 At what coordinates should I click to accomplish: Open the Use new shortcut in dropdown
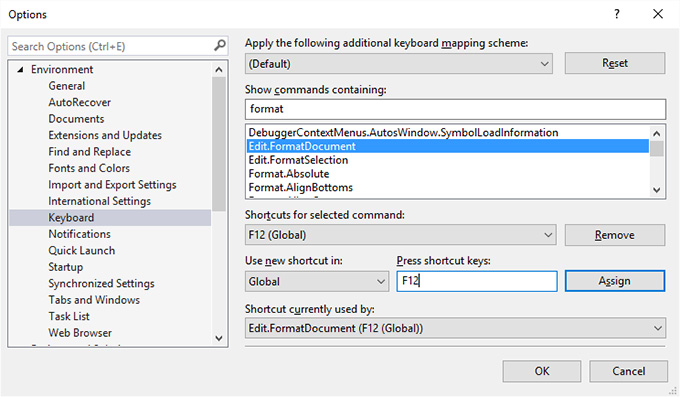[x=317, y=282]
